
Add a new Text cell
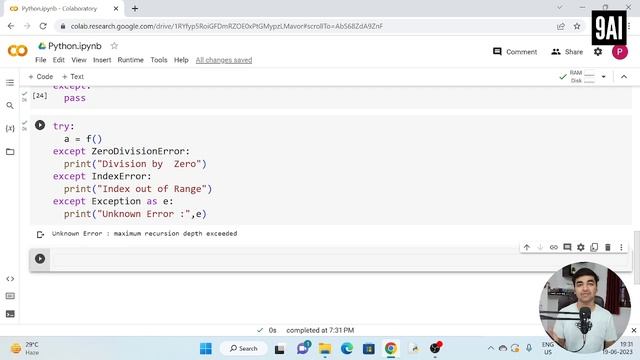tap(73, 77)
